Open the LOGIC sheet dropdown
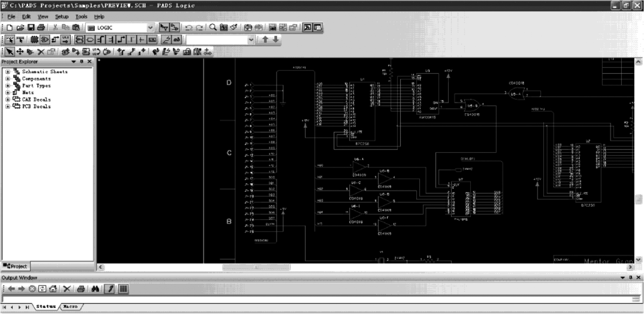Image resolution: width=644 pixels, height=314 pixels. click(x=150, y=27)
